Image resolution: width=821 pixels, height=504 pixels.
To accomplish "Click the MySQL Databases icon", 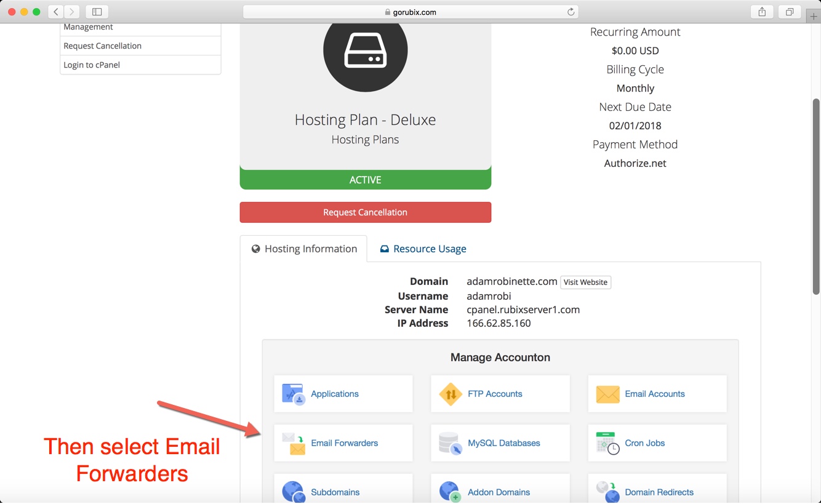I will point(451,443).
